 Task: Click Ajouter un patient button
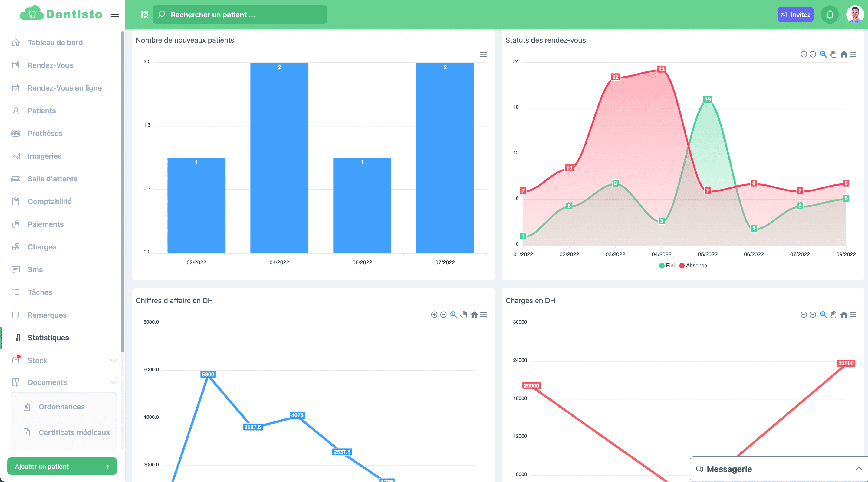pyautogui.click(x=62, y=466)
